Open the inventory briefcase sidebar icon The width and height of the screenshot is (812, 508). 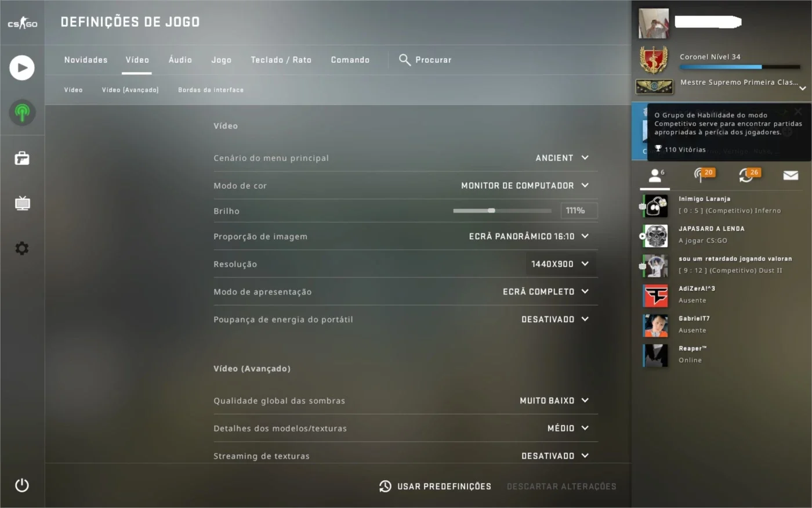click(22, 158)
